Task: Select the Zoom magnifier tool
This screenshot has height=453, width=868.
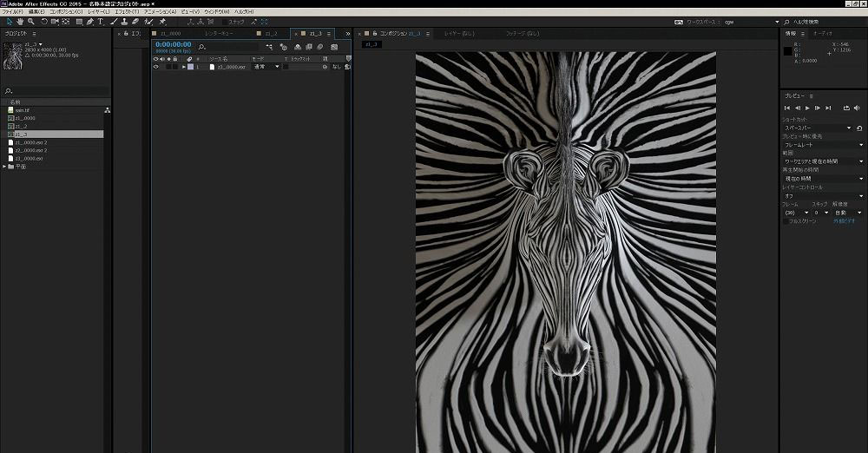Action: coord(32,22)
